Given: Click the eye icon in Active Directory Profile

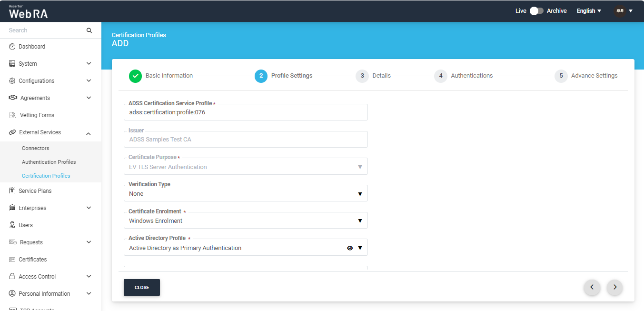Looking at the screenshot, I should 350,248.
